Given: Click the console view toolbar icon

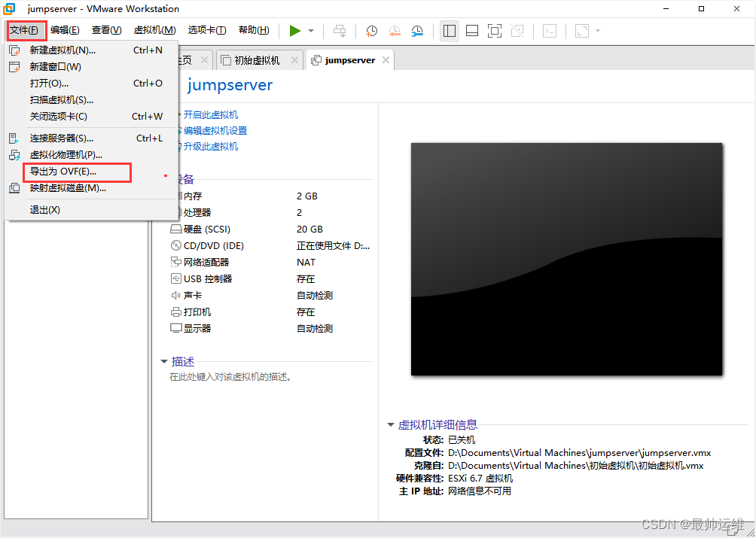Looking at the screenshot, I should [550, 31].
